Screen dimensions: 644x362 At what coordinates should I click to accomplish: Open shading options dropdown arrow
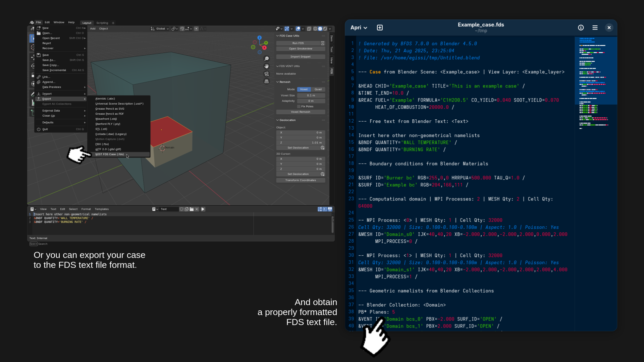click(x=330, y=29)
